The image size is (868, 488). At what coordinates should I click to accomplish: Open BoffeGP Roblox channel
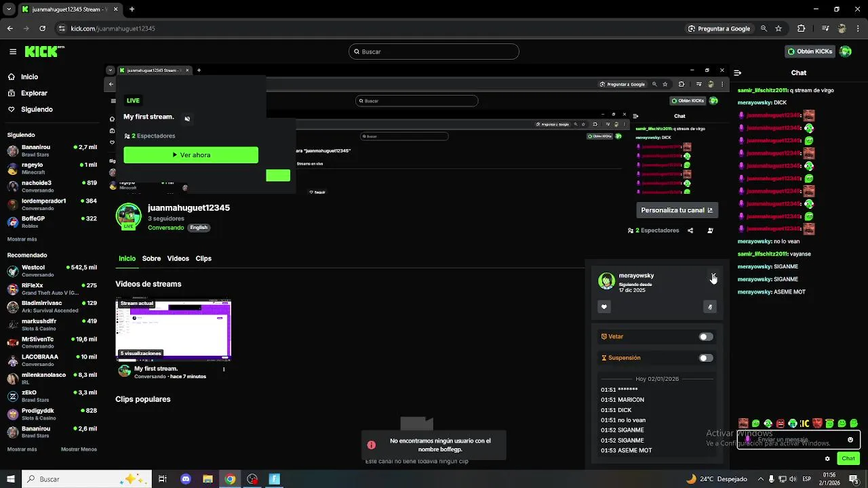(52, 222)
